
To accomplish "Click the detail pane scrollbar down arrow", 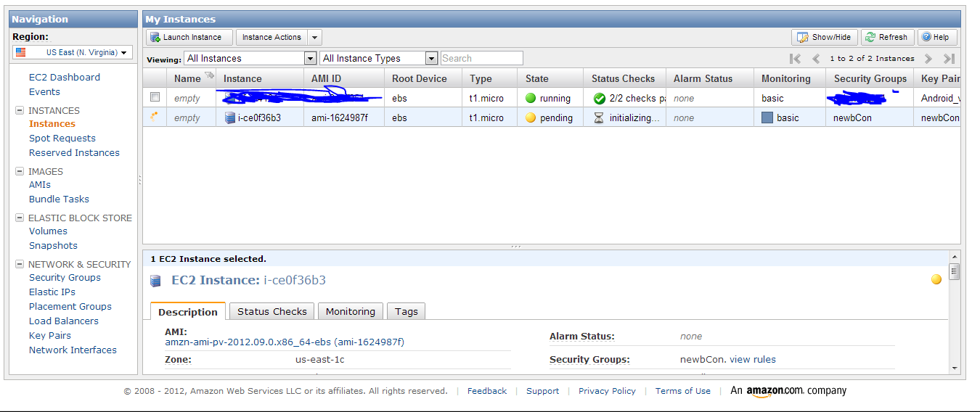I will [955, 368].
